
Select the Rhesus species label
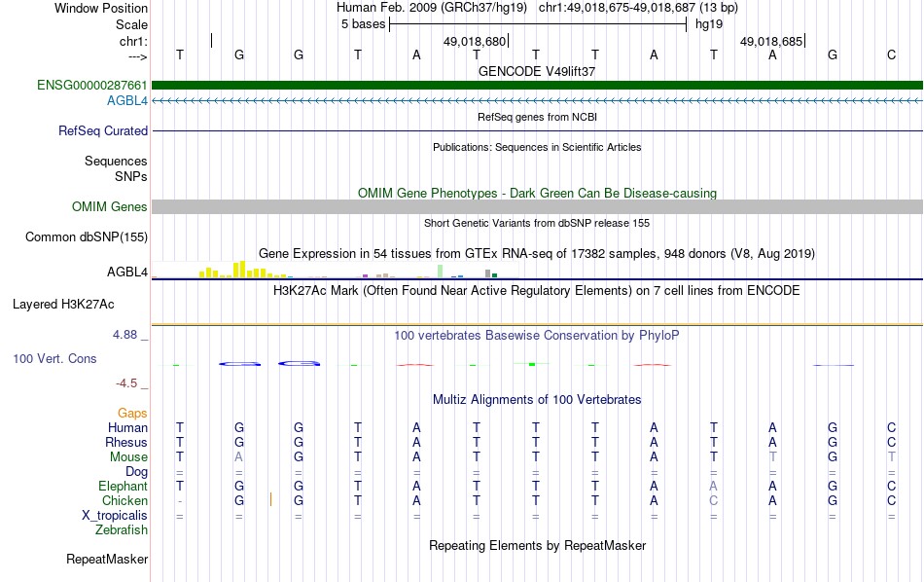click(126, 442)
